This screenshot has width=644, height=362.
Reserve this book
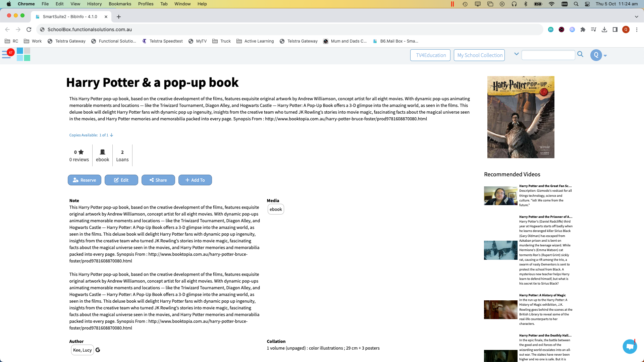[85, 180]
